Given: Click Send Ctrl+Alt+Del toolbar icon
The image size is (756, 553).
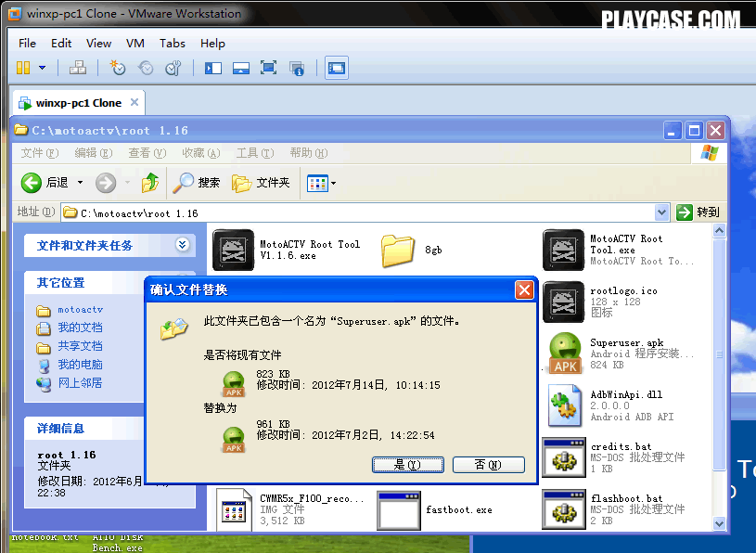Looking at the screenshot, I should point(78,68).
